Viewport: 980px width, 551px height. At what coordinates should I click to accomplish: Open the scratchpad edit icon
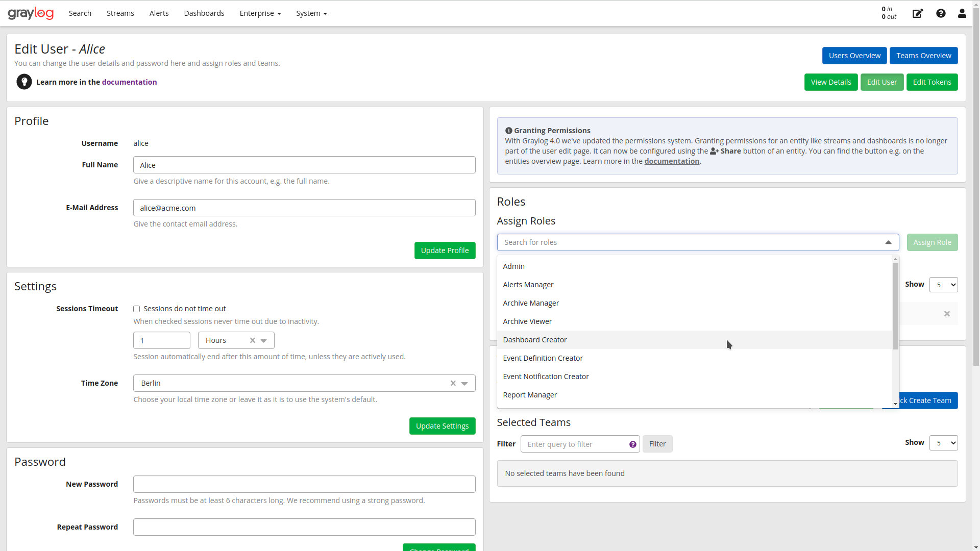coord(917,13)
